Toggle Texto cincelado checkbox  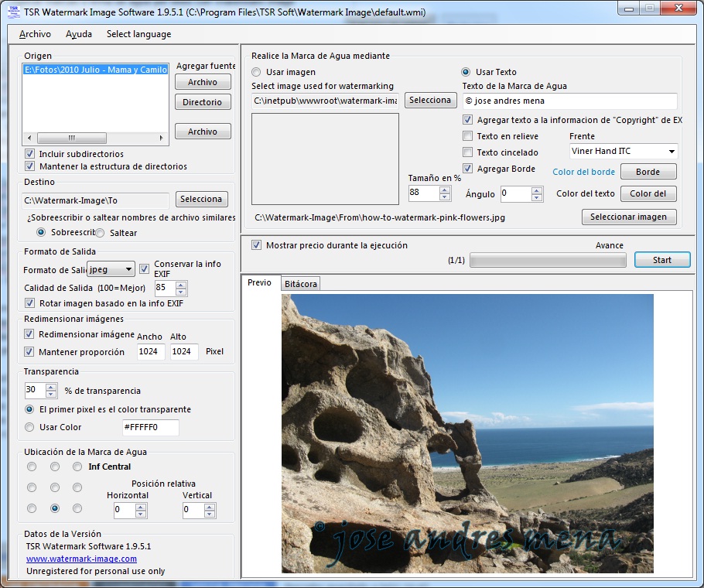468,152
